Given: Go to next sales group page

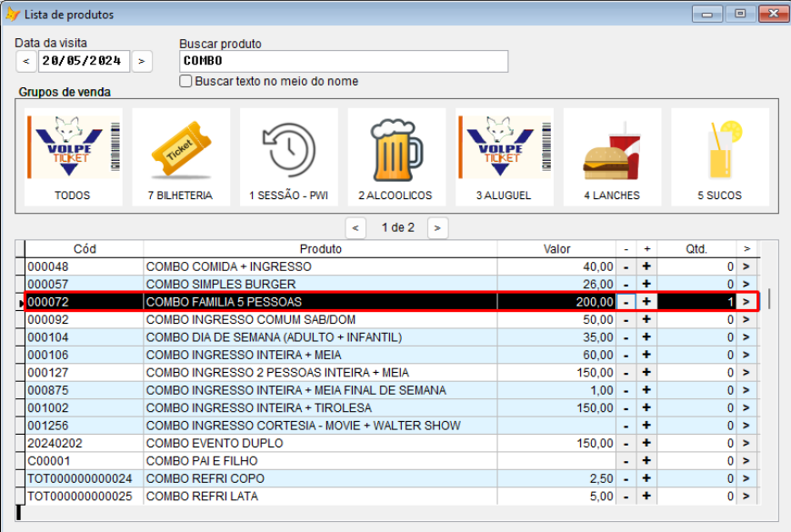Looking at the screenshot, I should pos(438,227).
